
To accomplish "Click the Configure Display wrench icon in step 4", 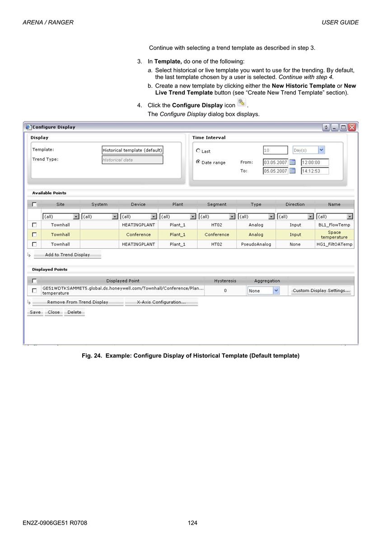I will (x=242, y=103).
